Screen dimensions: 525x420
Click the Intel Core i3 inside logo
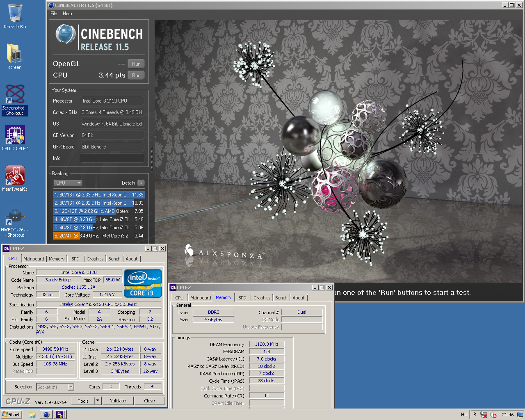pos(143,283)
